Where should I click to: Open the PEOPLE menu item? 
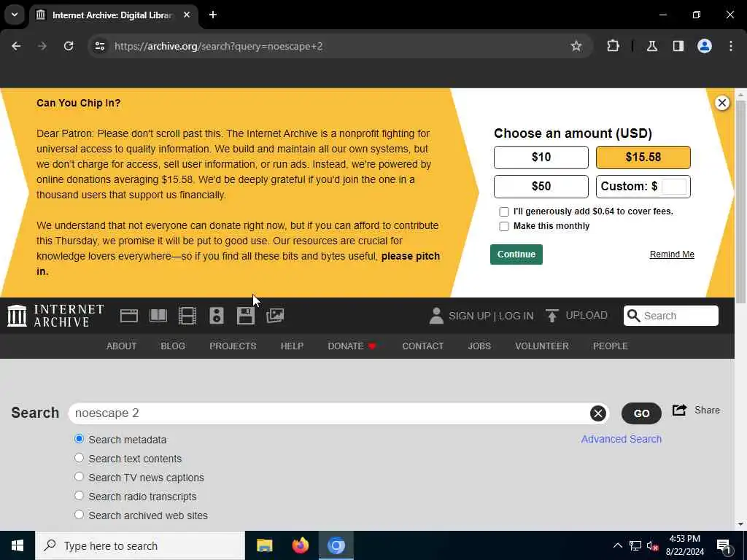pos(611,346)
